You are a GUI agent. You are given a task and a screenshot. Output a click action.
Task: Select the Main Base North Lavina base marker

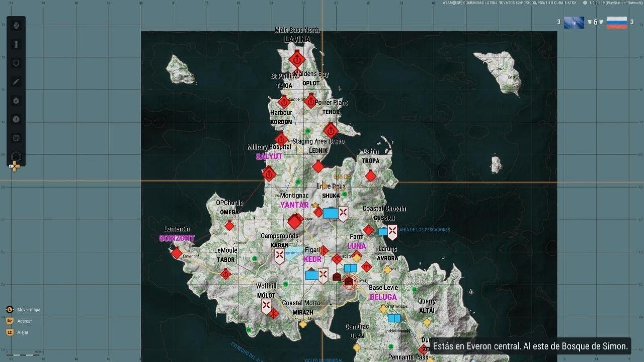(297, 59)
